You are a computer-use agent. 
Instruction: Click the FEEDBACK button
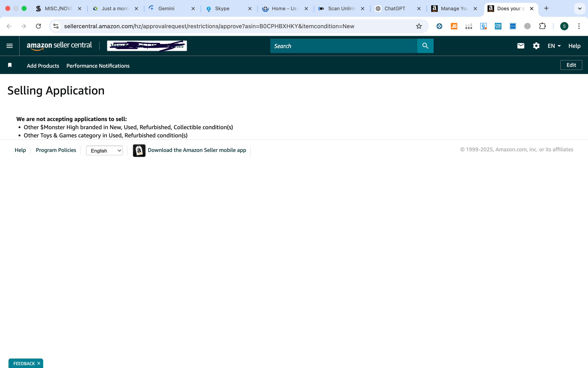click(24, 363)
